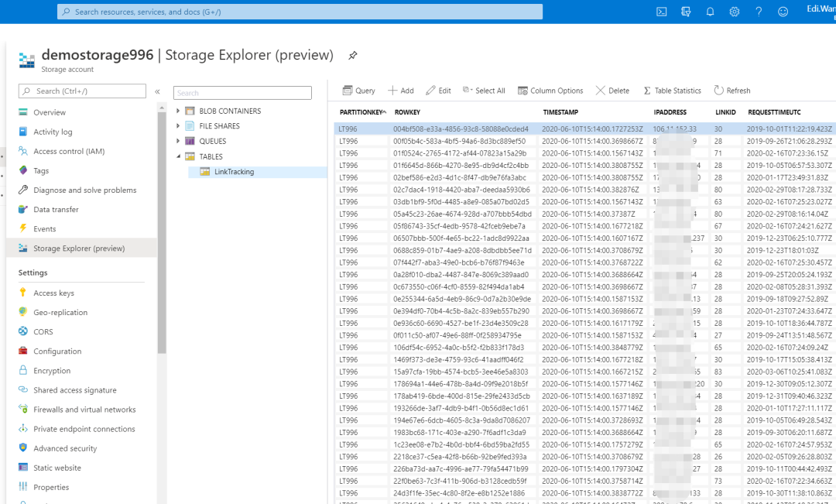Screen dimensions: 836x504
Task: Collapse the left menu with double chevron
Action: coord(157,91)
